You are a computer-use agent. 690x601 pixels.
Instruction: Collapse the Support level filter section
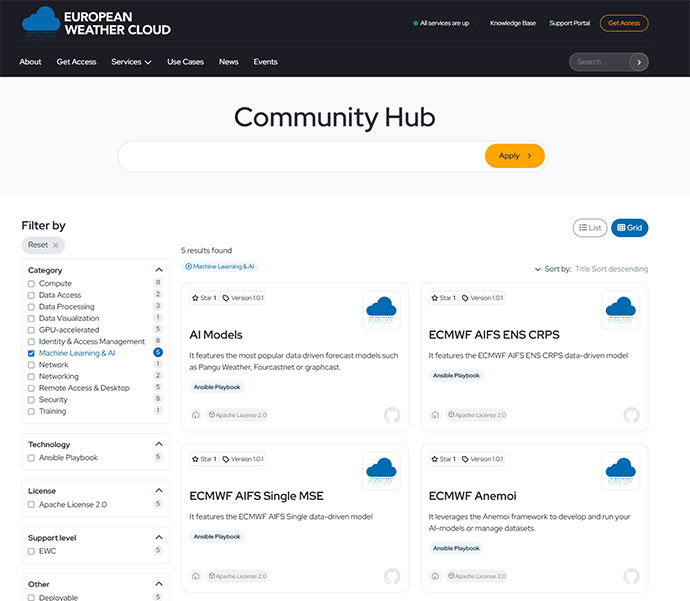(x=159, y=537)
